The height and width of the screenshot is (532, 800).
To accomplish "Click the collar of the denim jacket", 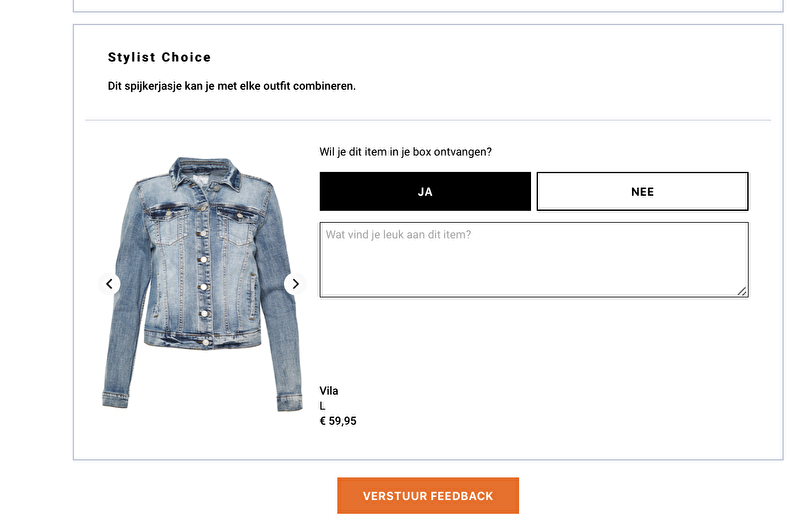I will 205,170.
